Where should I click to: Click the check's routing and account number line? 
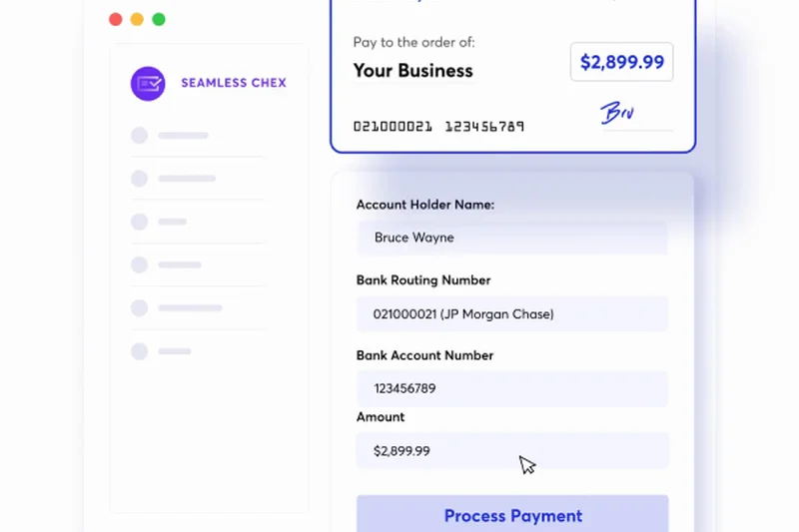coord(438,127)
